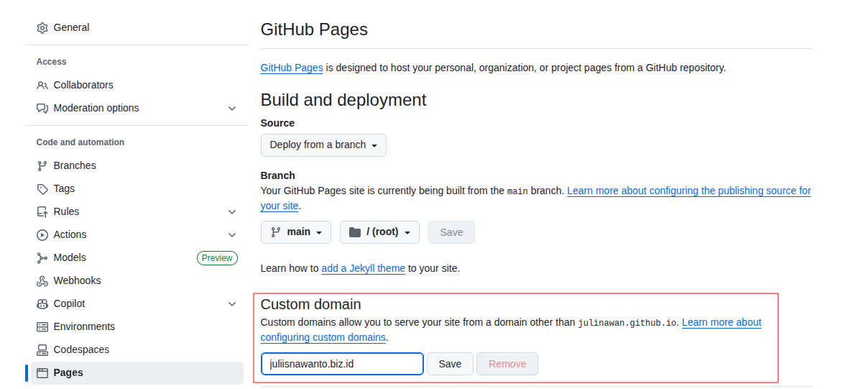Open Environments settings page
Screen dimensions: 868x389
[137, 326]
